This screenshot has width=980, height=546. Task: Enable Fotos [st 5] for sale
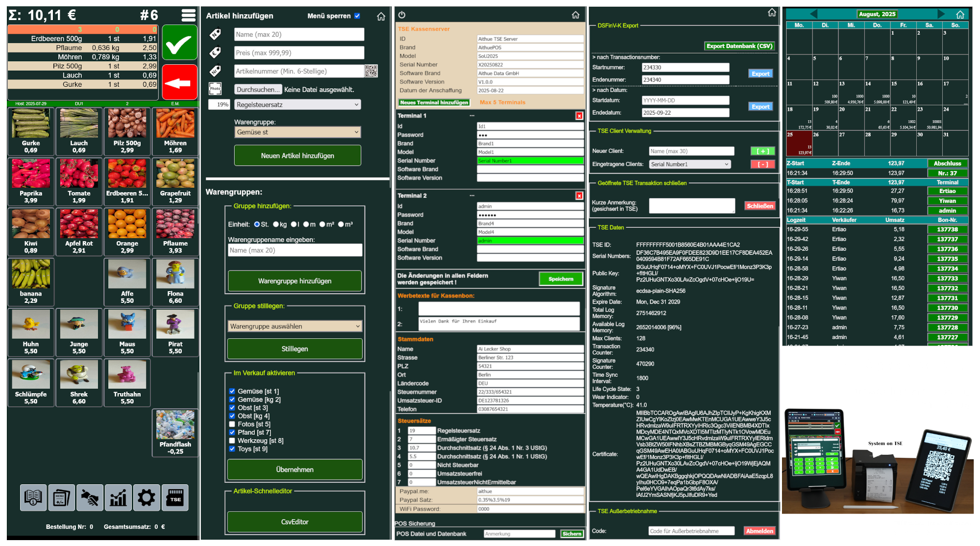(232, 424)
